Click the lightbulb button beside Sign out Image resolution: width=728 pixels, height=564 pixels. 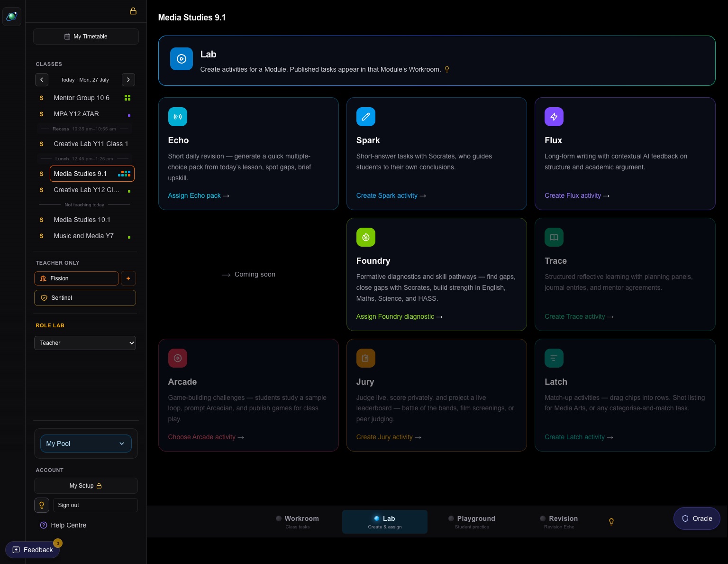[x=42, y=505]
